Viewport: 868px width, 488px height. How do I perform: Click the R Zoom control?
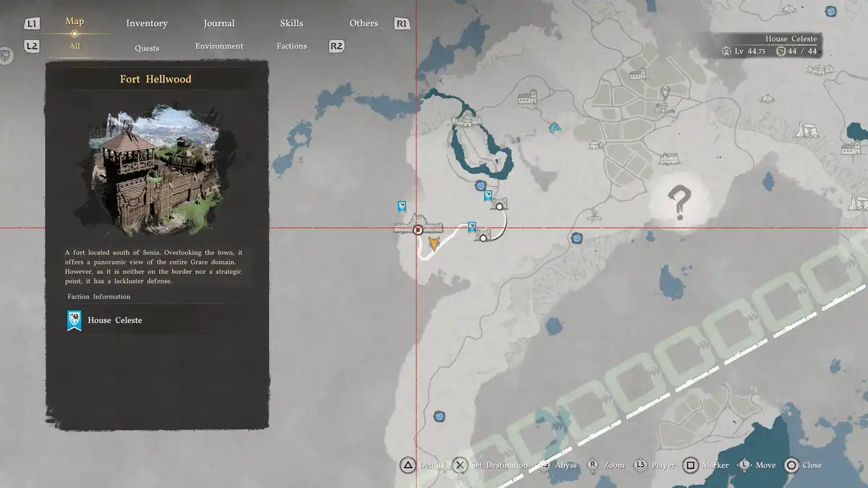pos(592,465)
